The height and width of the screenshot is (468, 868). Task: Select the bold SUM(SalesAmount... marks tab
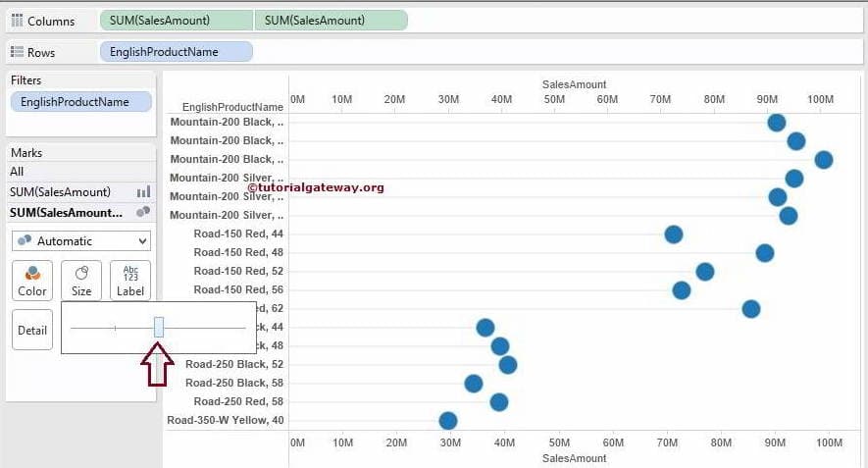80,213
